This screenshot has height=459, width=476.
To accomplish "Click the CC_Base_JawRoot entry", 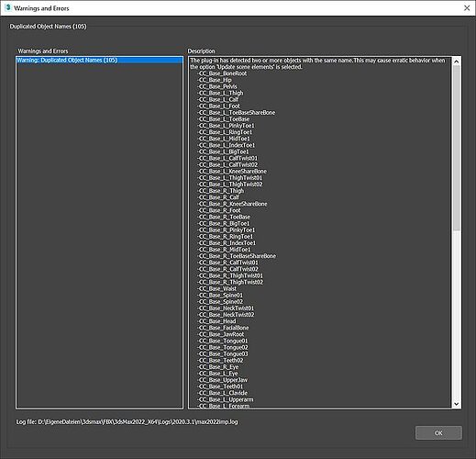I will (x=221, y=334).
